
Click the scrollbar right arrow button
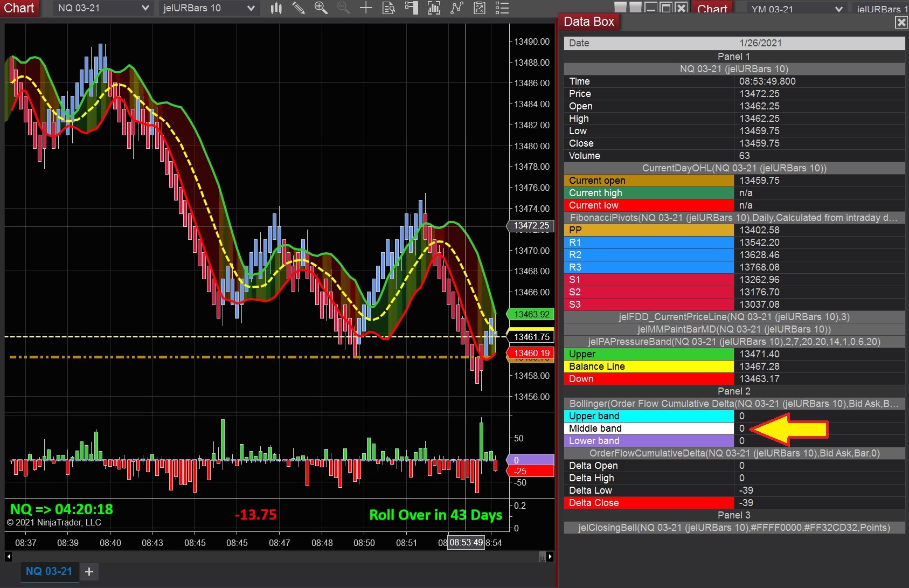pyautogui.click(x=550, y=557)
